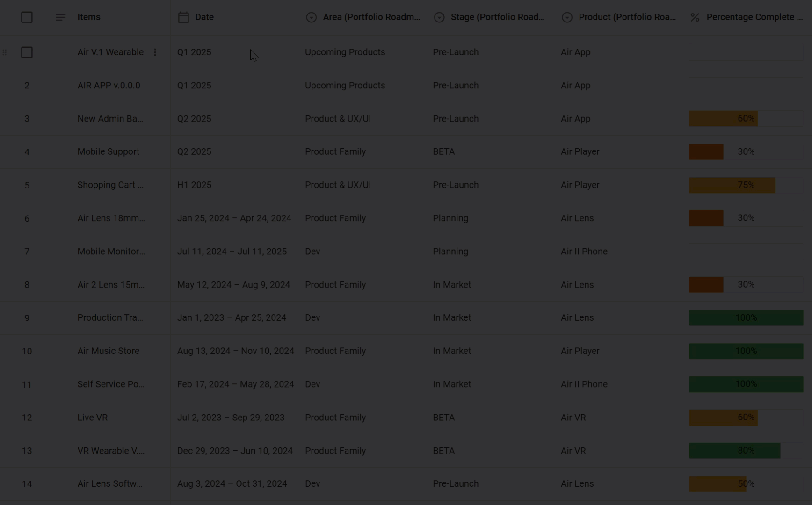Click the Date column header label
Screen dimensions: 812x505
[204, 17]
